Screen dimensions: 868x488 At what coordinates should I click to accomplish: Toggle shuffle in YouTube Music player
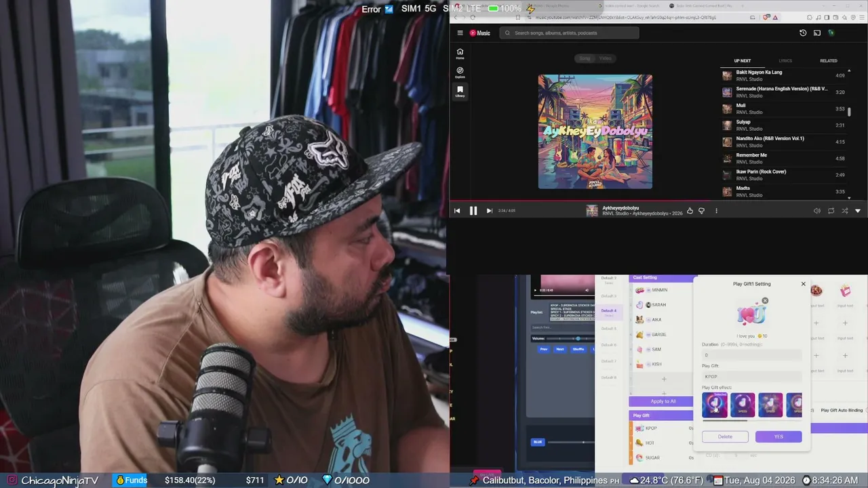(844, 211)
